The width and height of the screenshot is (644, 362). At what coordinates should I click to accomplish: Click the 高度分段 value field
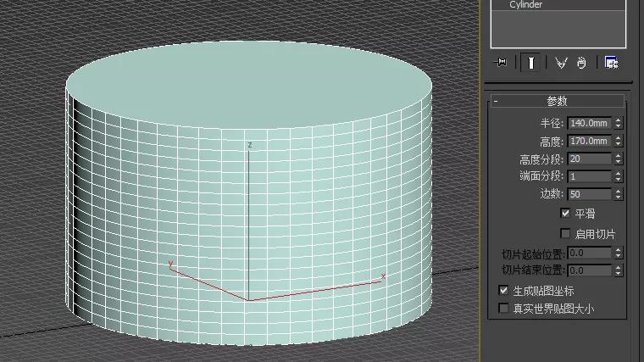click(x=590, y=159)
